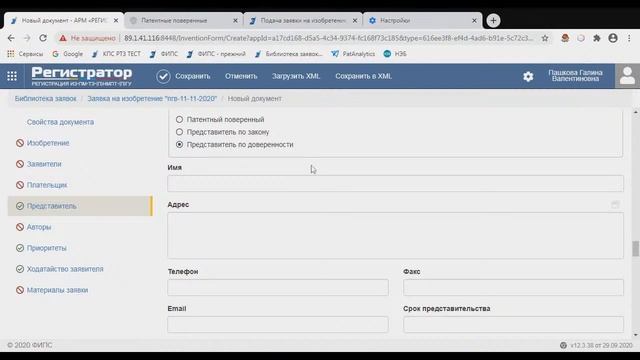Open the Chrome three-dot menu
Screen dimensions: 640x360
[x=629, y=38]
